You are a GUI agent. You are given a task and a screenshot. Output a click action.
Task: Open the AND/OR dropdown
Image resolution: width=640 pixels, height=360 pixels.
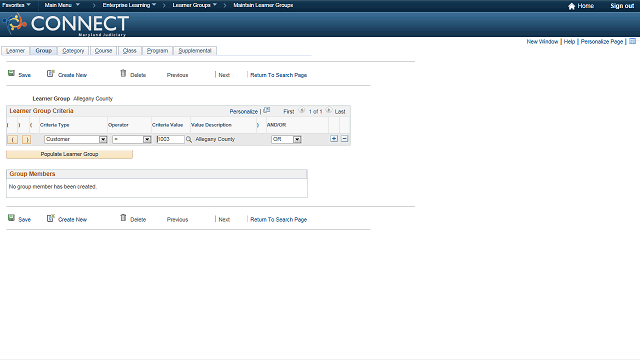pyautogui.click(x=297, y=140)
